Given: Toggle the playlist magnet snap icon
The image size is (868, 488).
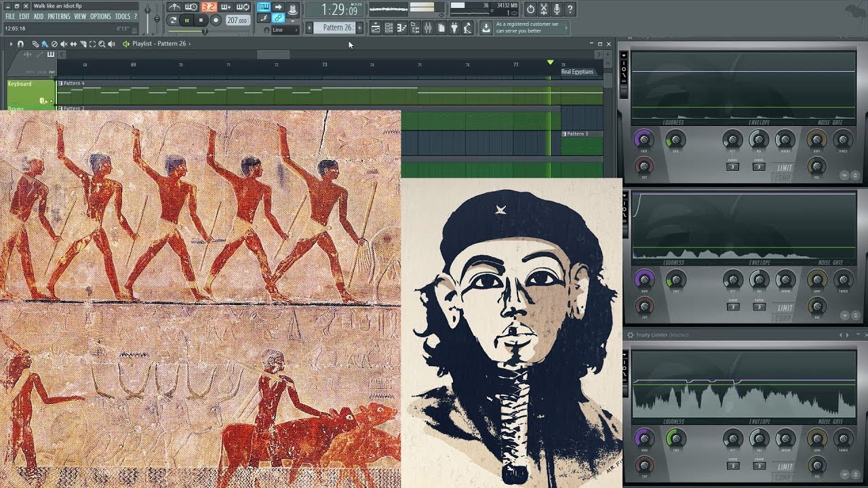Looking at the screenshot, I should coord(20,44).
